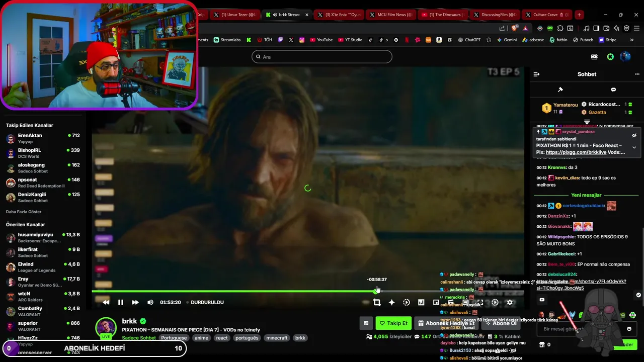Screen dimensions: 644x362
Task: Open a new browser tab with plus
Action: pyautogui.click(x=579, y=15)
